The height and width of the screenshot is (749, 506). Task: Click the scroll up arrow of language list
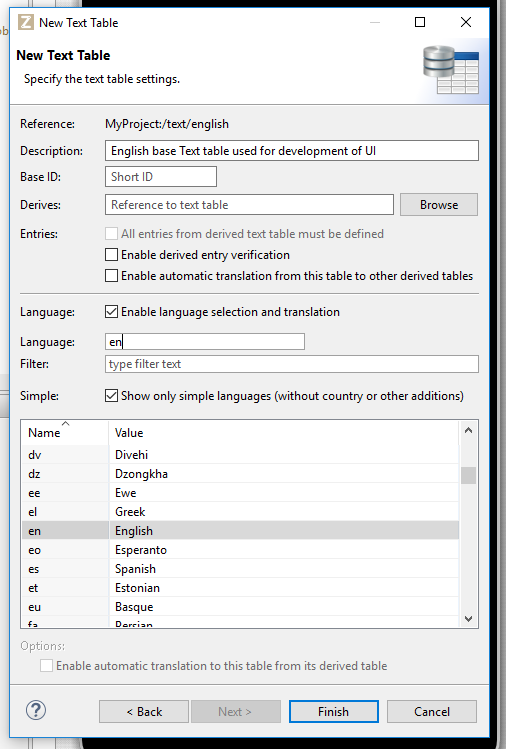click(x=468, y=430)
